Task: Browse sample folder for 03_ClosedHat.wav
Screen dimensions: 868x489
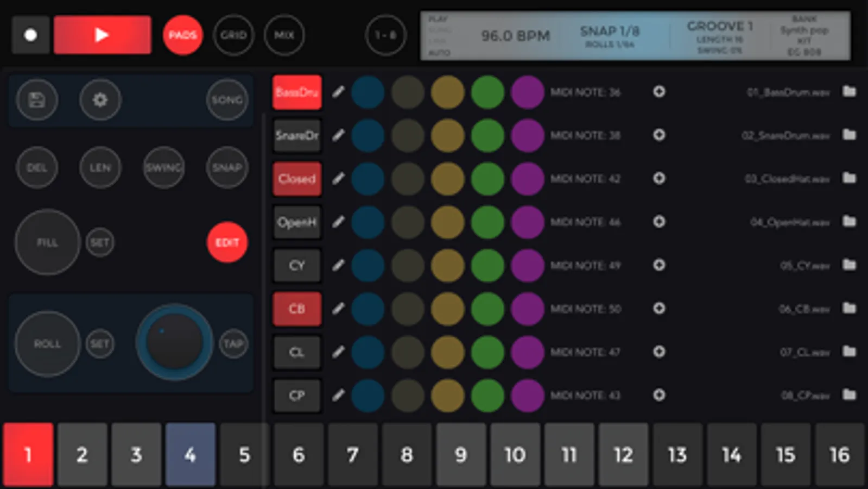Action: click(x=850, y=178)
